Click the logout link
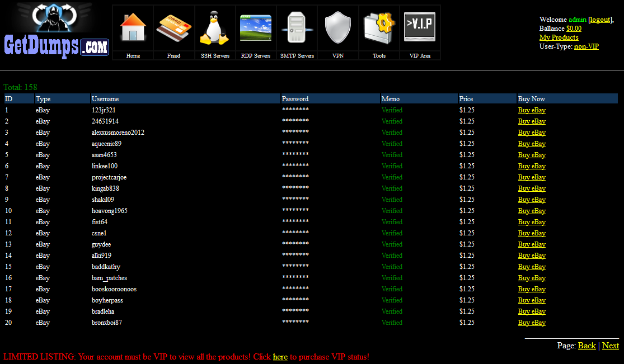This screenshot has height=364, width=624. [600, 20]
